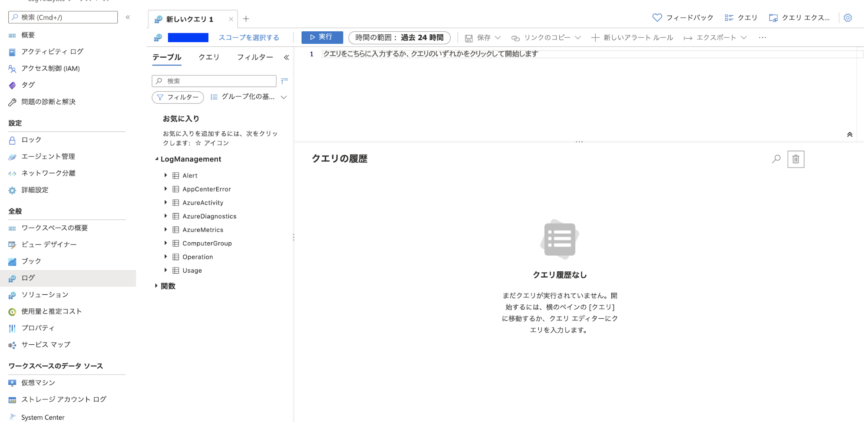Click the スコープを選択する link
The height and width of the screenshot is (422, 868).
pyautogui.click(x=249, y=38)
